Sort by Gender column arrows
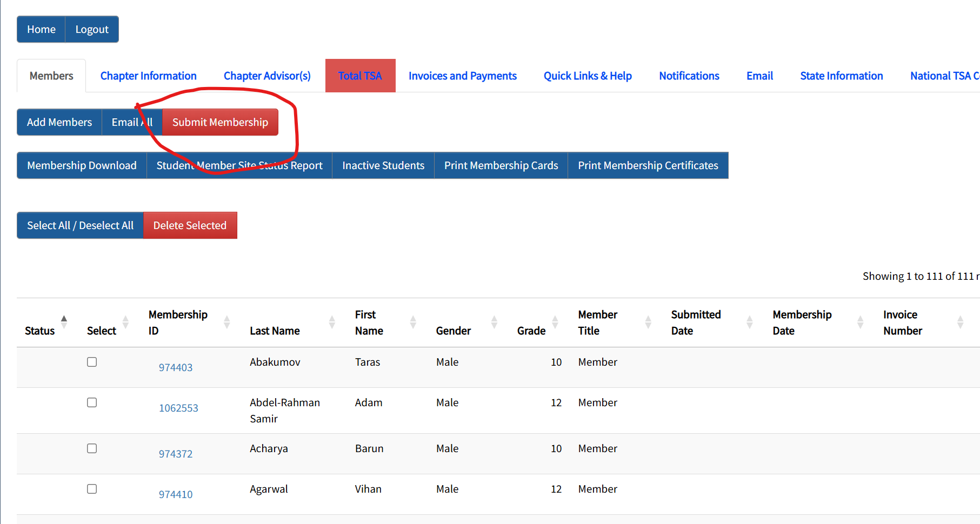The height and width of the screenshot is (524, 980). pos(494,323)
